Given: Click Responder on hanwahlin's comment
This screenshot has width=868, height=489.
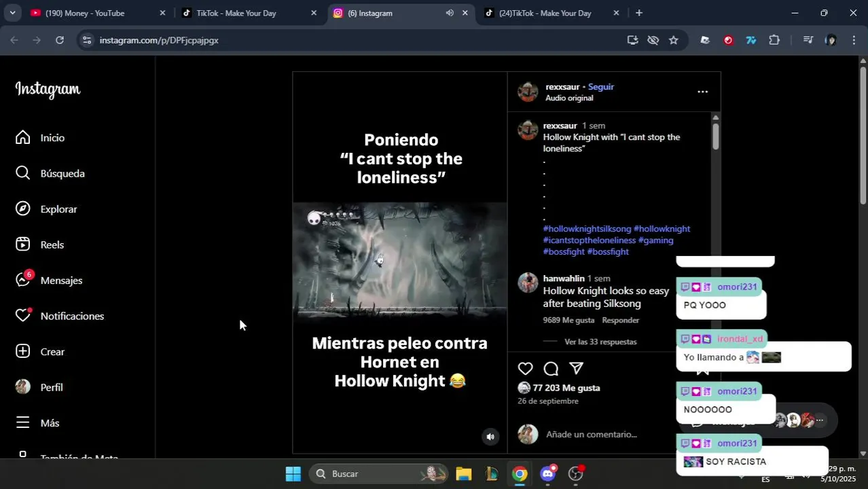Looking at the screenshot, I should (621, 320).
